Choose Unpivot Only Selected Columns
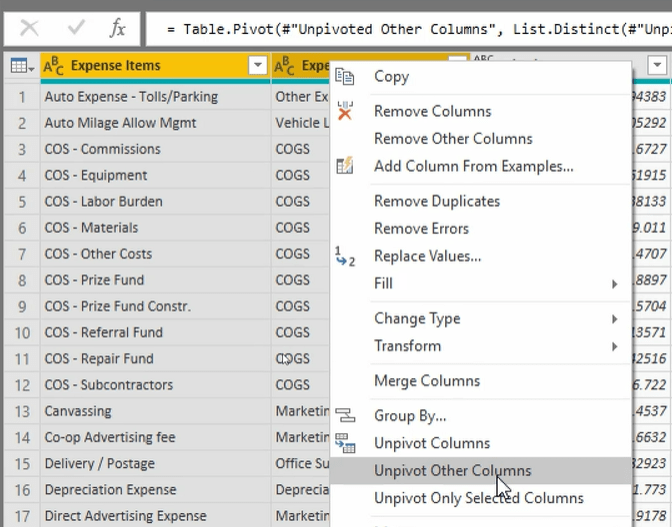The width and height of the screenshot is (672, 527). point(481,498)
